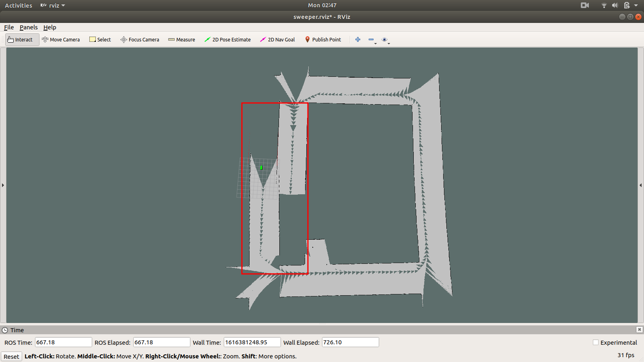Viewport: 644px width, 362px height.
Task: Open the system menu arrow
Action: [x=636, y=6]
